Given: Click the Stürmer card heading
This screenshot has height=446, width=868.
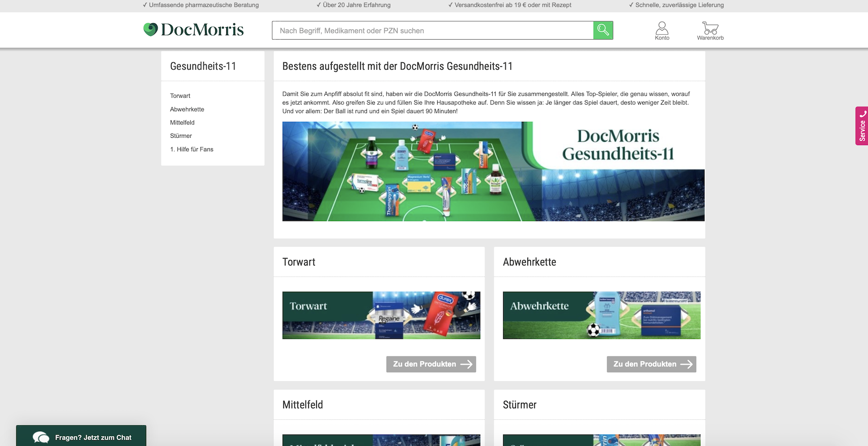Looking at the screenshot, I should [x=519, y=405].
